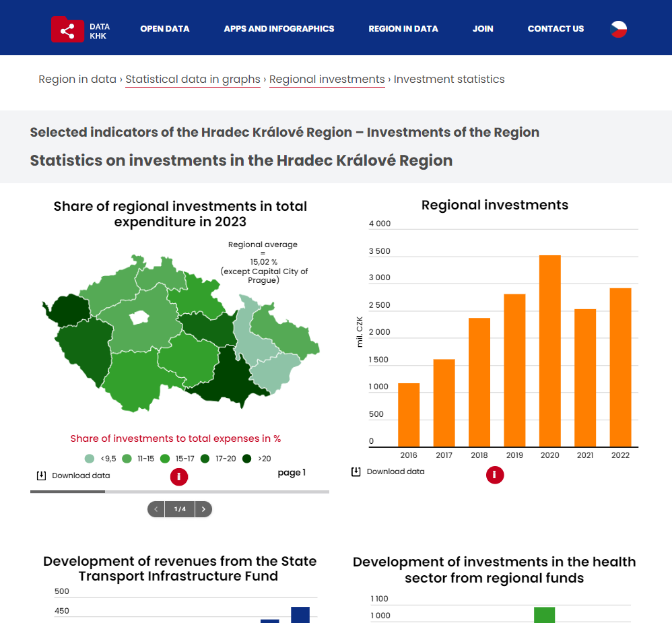Image resolution: width=672 pixels, height=623 pixels.
Task: Open the red info icon under the map
Action: click(x=178, y=477)
